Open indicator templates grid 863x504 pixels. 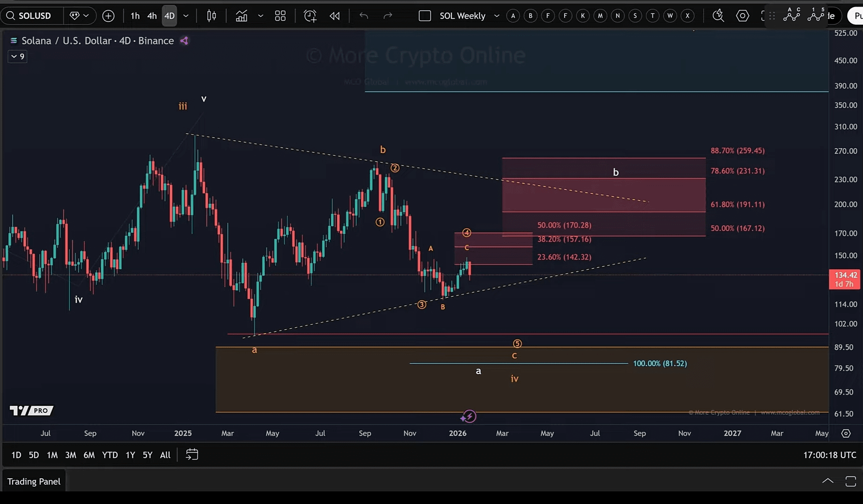[x=280, y=16]
